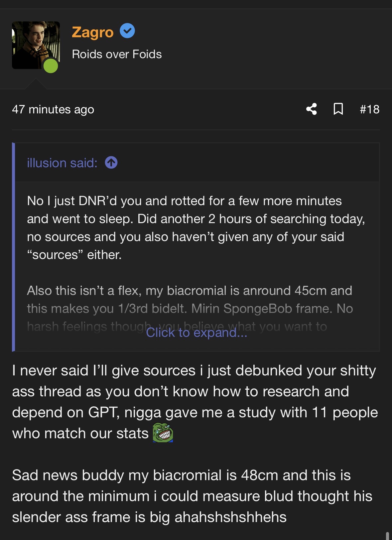Click the laughing Pepe emoji in the post
Viewport: 392px width, 540px height.
tap(163, 433)
